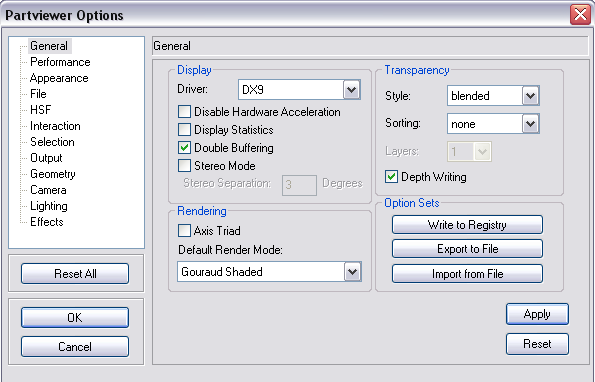Click the Cancel button

(x=75, y=346)
